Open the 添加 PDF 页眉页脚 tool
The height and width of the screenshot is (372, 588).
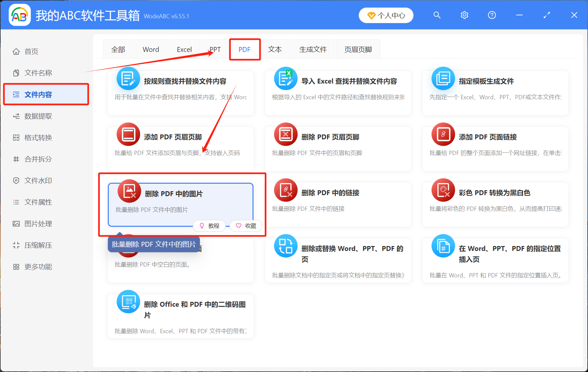(173, 137)
